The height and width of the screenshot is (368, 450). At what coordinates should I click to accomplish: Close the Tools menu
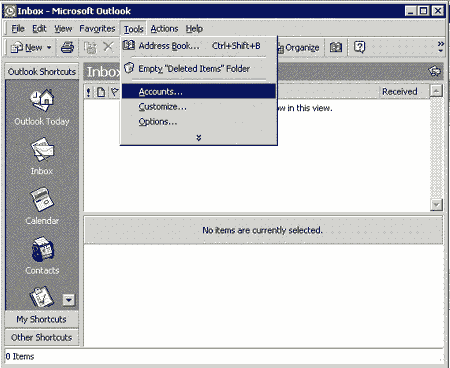pos(133,29)
